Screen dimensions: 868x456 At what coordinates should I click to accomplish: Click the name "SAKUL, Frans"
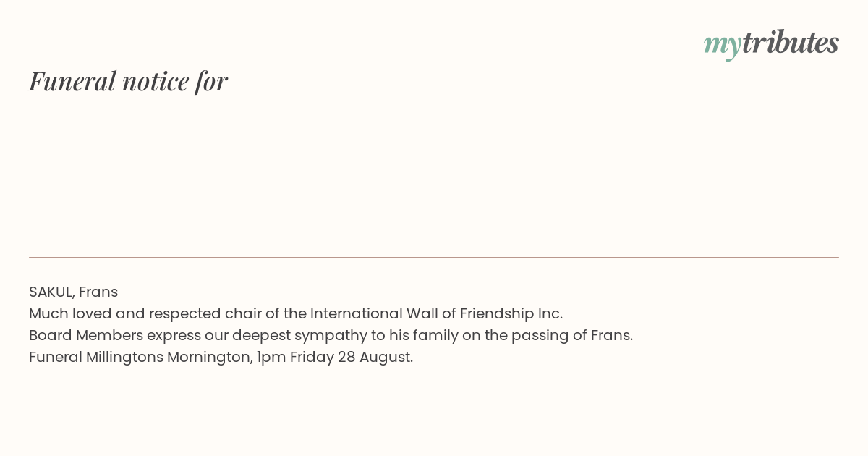(x=73, y=292)
